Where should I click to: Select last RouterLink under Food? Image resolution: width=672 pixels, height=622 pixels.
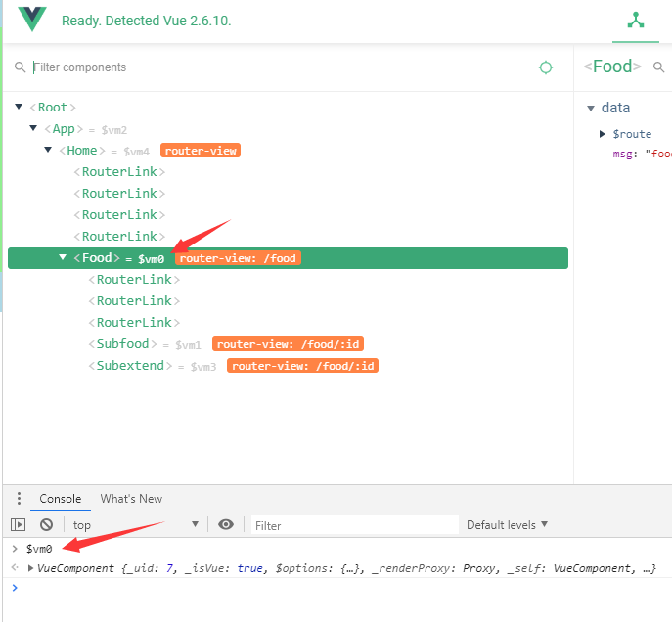[134, 323]
